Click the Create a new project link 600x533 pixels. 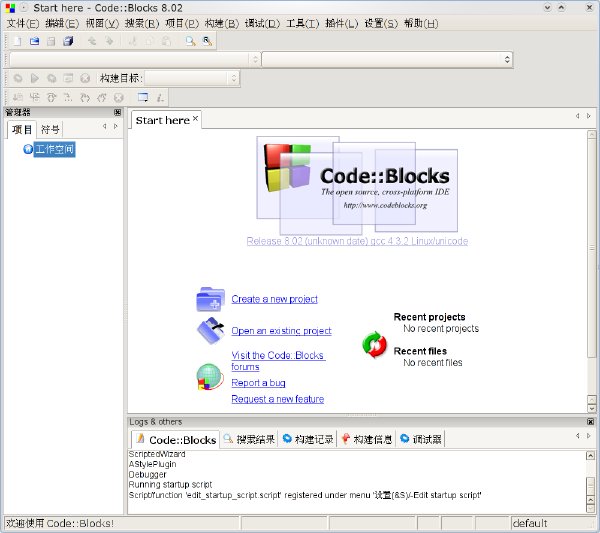coord(274,299)
